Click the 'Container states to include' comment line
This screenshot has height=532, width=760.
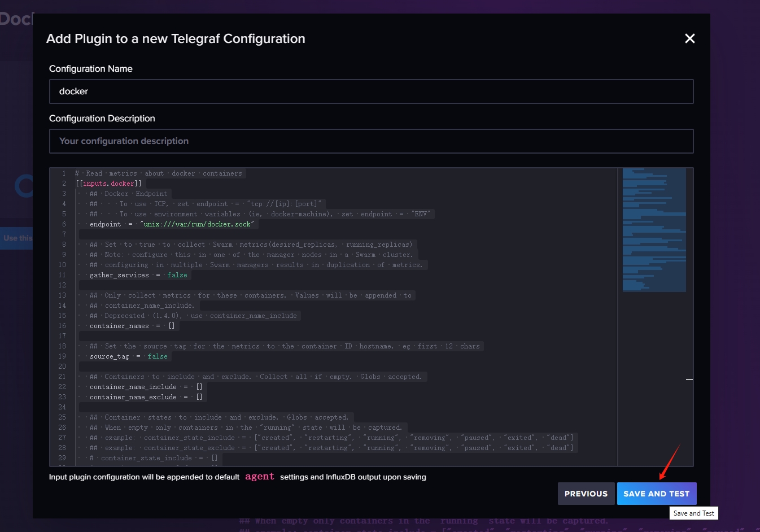point(219,417)
